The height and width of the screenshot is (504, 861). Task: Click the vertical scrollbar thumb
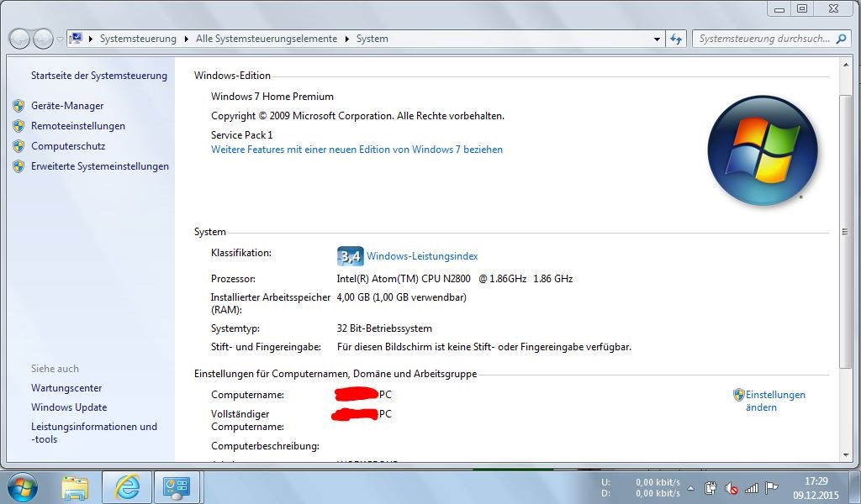pyautogui.click(x=845, y=232)
